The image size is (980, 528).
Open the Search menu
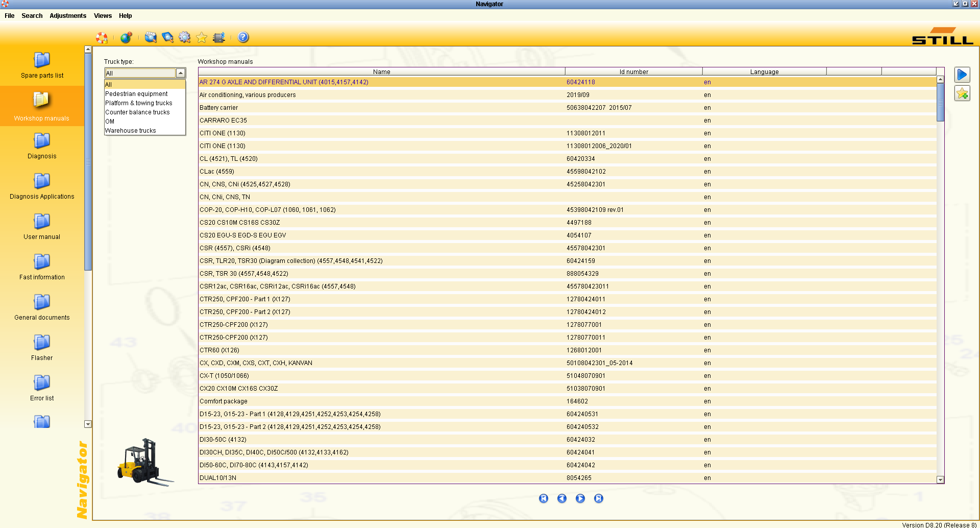click(x=32, y=16)
